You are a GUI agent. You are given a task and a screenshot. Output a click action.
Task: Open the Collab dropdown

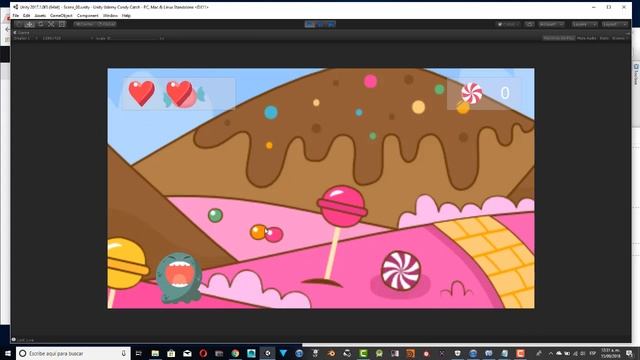[508, 24]
